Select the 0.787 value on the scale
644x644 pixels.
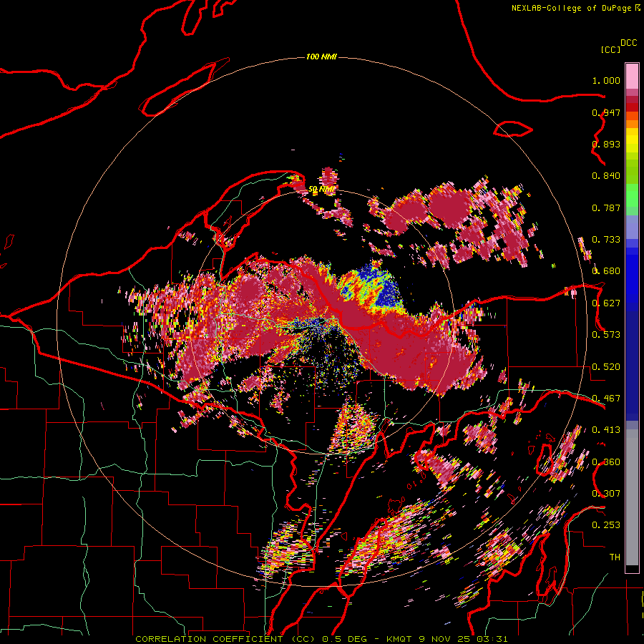[x=606, y=208]
